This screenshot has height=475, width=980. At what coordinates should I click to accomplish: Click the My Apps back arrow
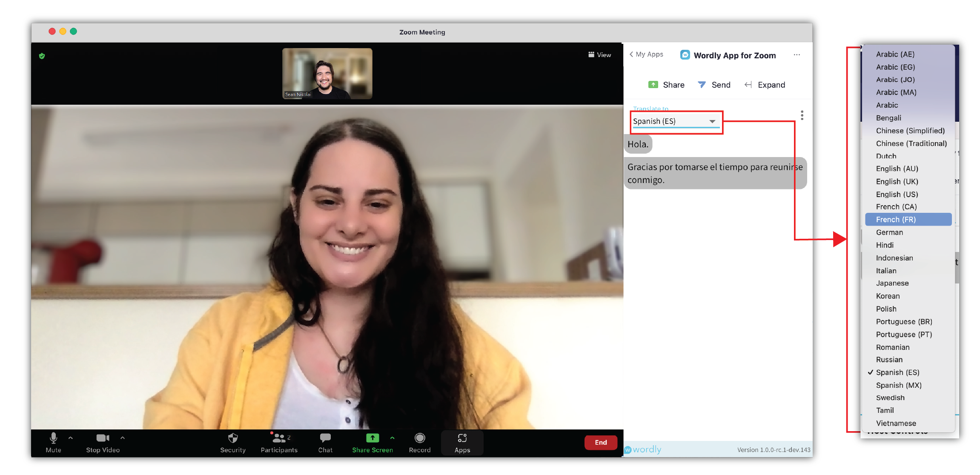631,56
